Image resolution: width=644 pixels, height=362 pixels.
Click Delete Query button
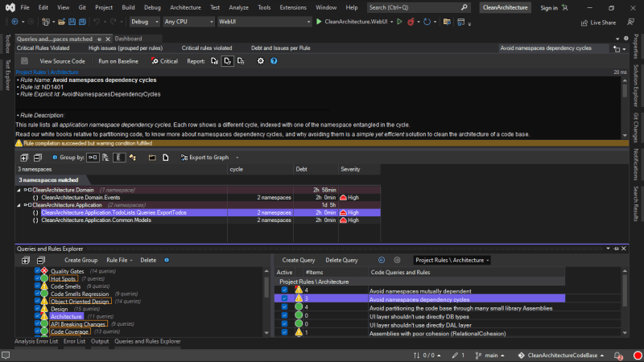tap(341, 260)
